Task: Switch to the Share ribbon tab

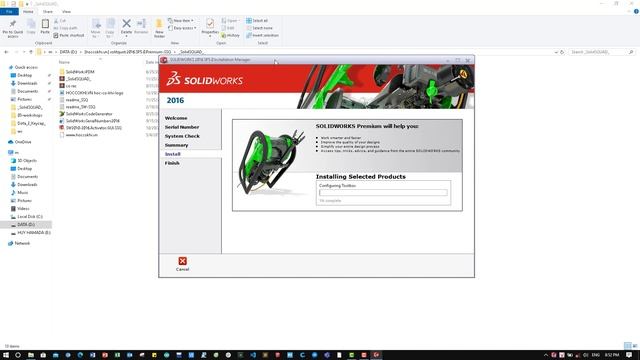Action: (x=48, y=11)
